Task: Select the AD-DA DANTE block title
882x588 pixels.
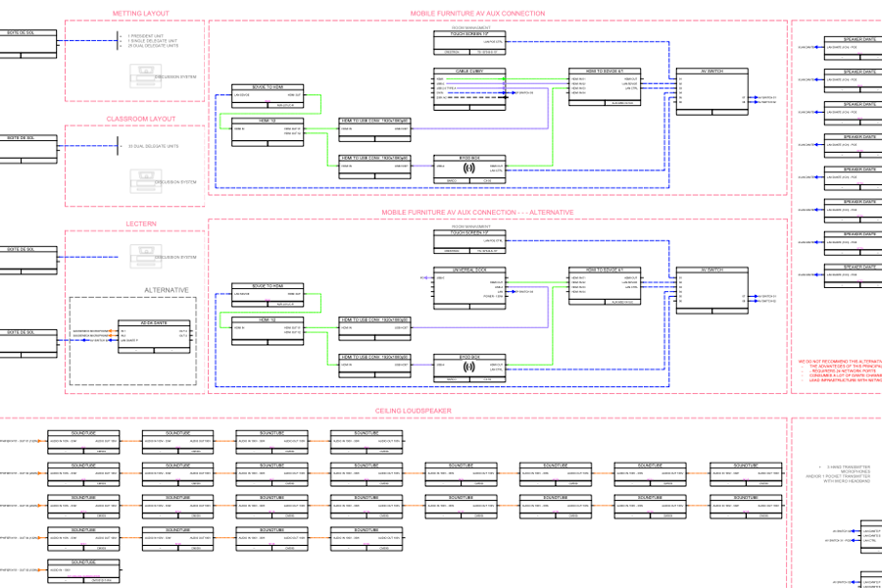Action: pyautogui.click(x=154, y=323)
